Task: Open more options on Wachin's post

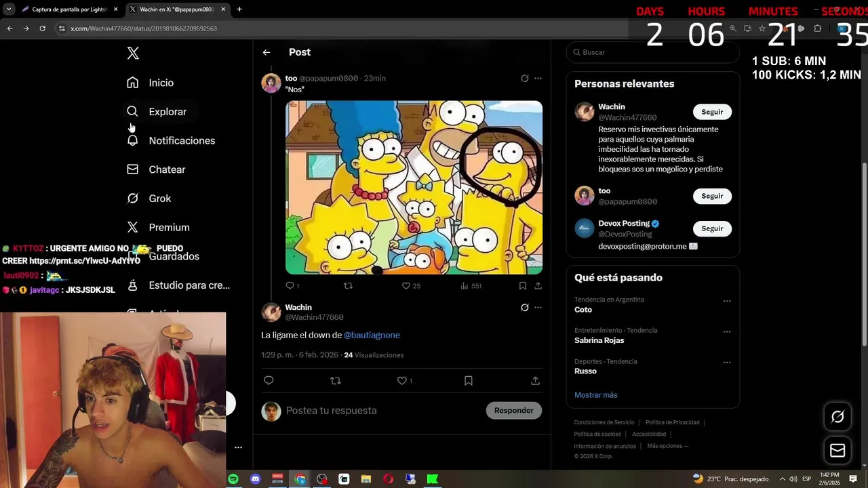Action: click(x=538, y=308)
